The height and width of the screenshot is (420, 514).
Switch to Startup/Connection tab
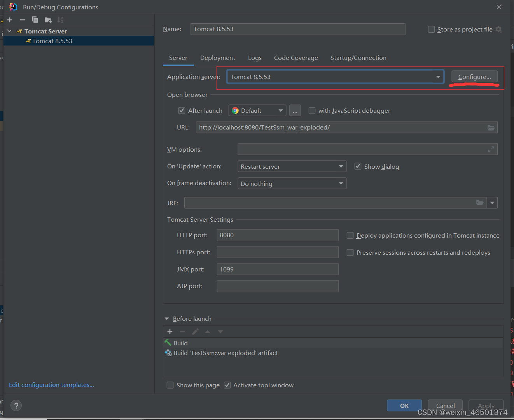coord(358,58)
